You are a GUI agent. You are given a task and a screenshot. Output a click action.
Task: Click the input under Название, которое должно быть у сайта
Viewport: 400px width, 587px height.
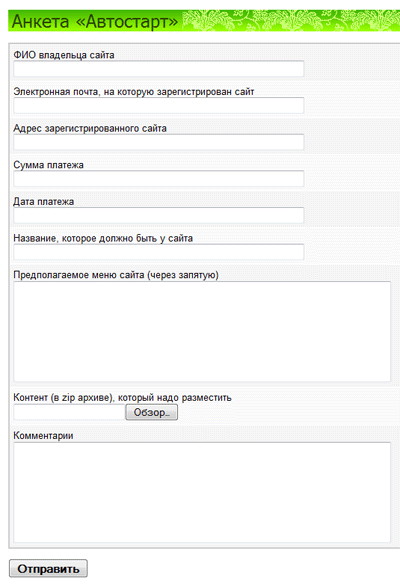click(159, 252)
